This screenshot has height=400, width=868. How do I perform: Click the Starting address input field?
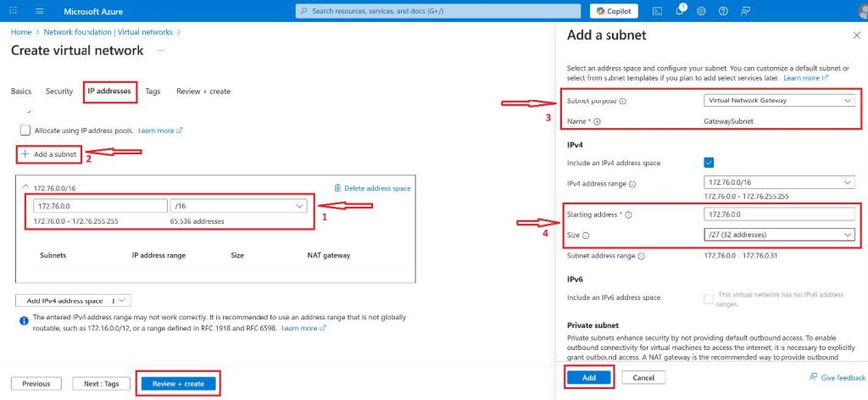[x=779, y=215]
